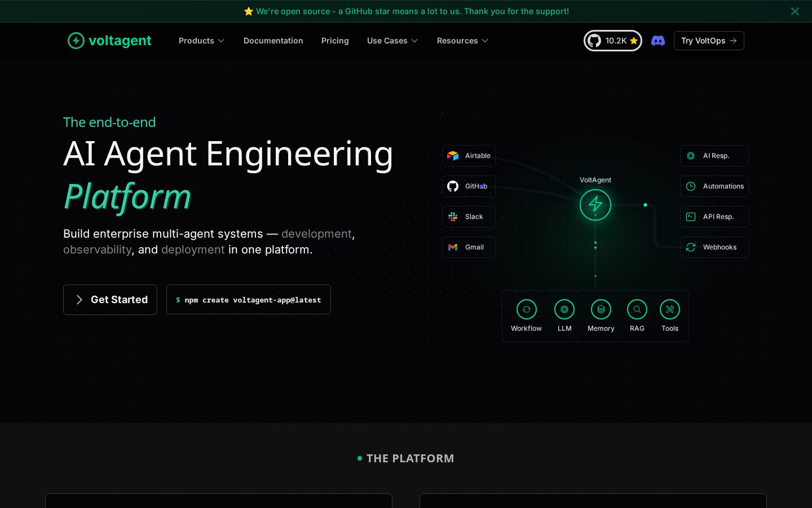The width and height of the screenshot is (812, 508).
Task: Click the API Resp. label
Action: click(718, 217)
